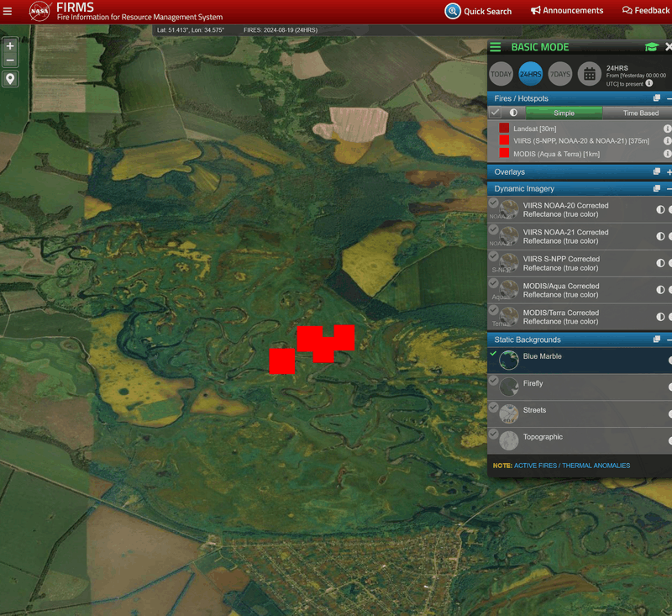Select the 24HRS time range
672x616 pixels.
click(530, 74)
